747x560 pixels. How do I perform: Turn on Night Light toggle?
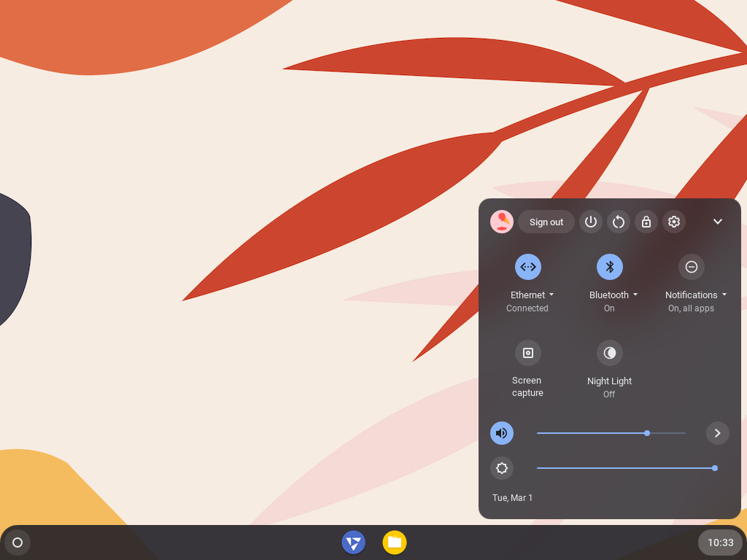click(x=610, y=353)
